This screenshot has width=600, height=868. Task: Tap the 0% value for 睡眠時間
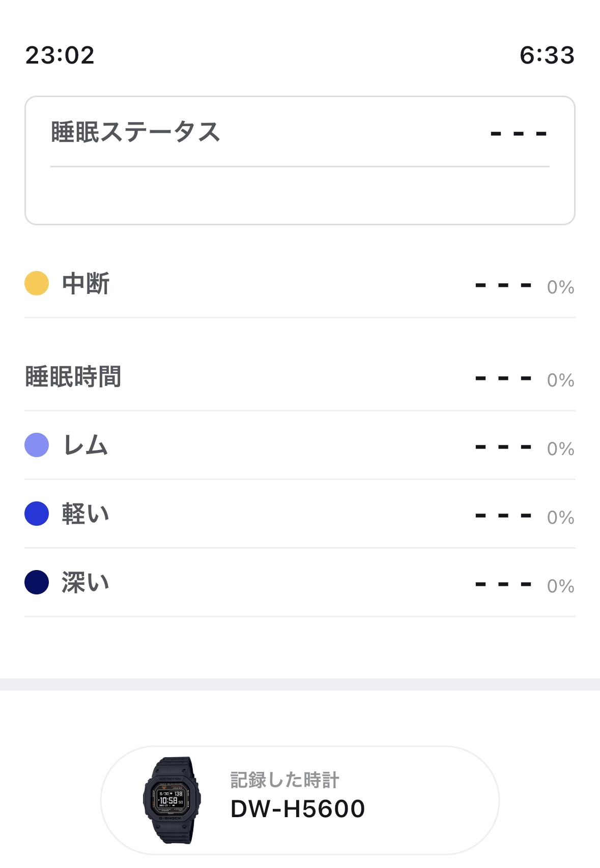coord(561,380)
